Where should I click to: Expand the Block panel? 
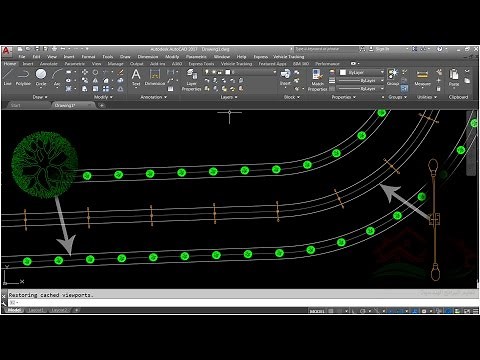(x=292, y=97)
